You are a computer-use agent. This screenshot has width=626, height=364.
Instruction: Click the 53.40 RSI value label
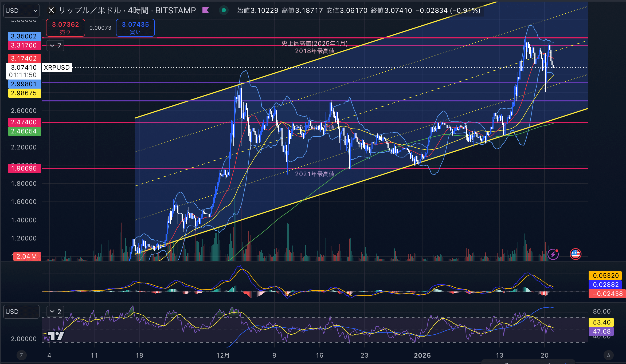coord(601,322)
